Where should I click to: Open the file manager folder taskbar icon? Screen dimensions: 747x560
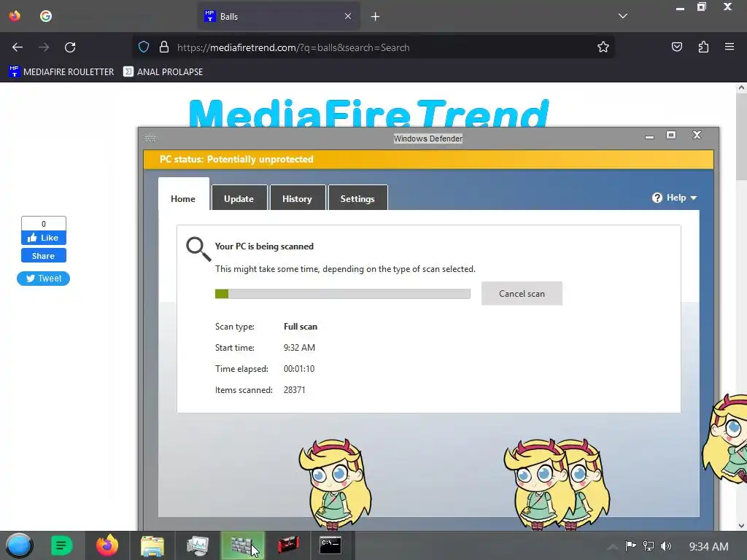coord(152,545)
